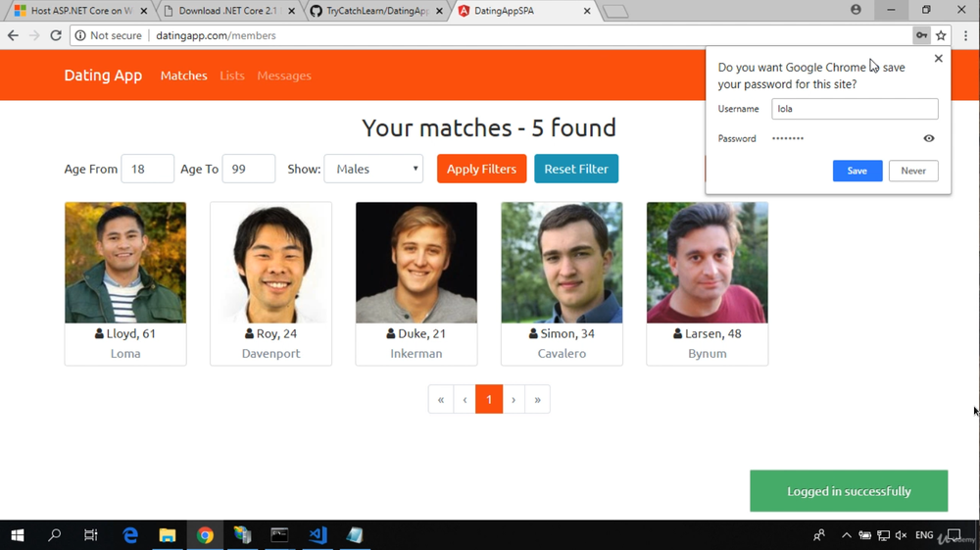This screenshot has width=980, height=550.
Task: Show saved password with the eye icon
Action: click(929, 138)
